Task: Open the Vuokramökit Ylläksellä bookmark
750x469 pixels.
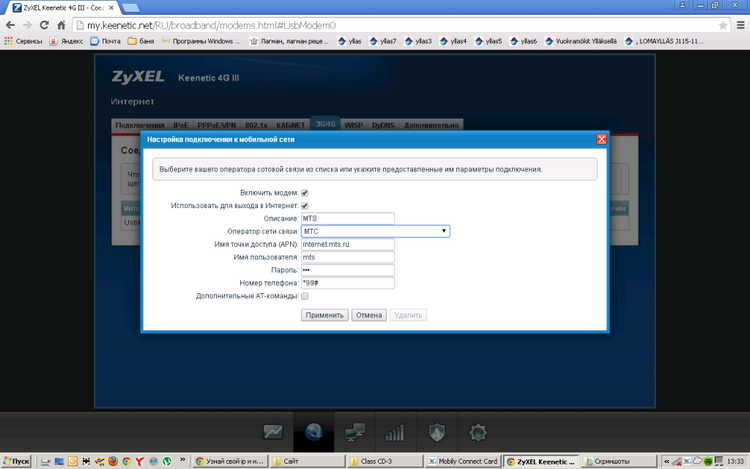Action: point(581,41)
